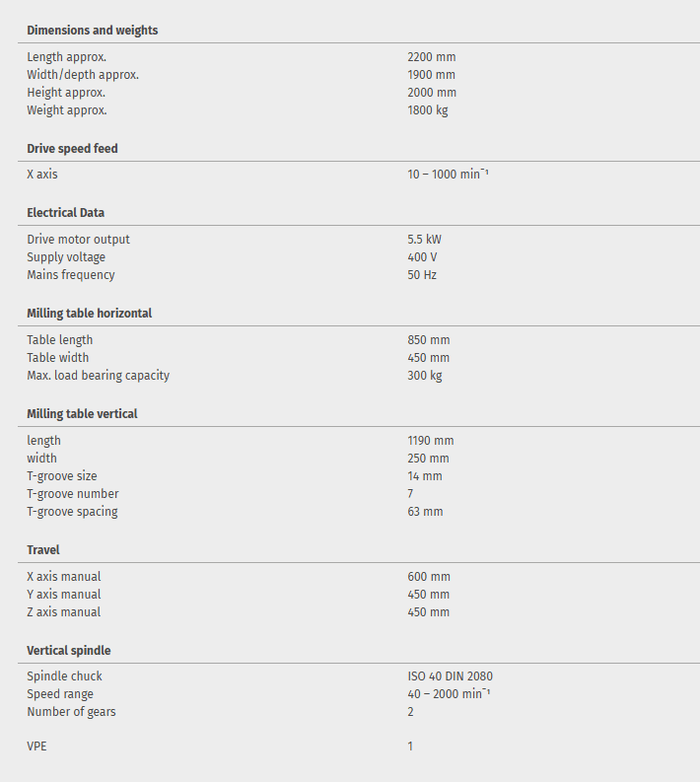Click the 400 V supply voltage value

click(x=422, y=257)
